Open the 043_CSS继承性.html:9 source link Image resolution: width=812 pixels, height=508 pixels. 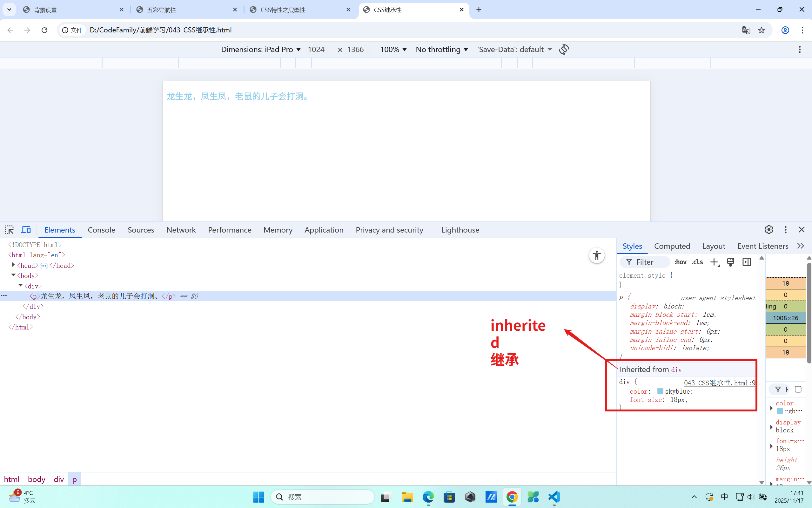click(x=719, y=383)
